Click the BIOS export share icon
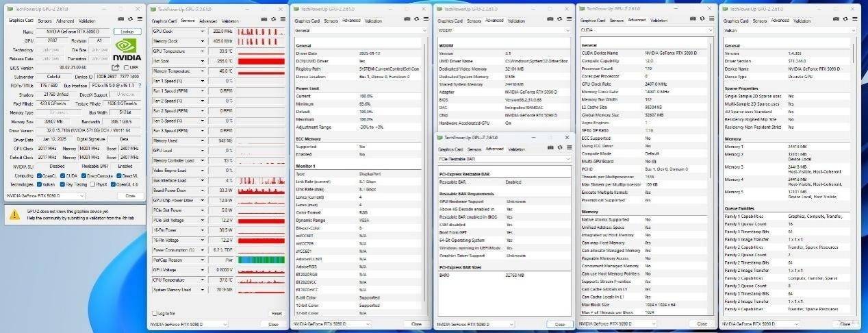Image resolution: width=868 pixels, height=333 pixels. tap(117, 68)
